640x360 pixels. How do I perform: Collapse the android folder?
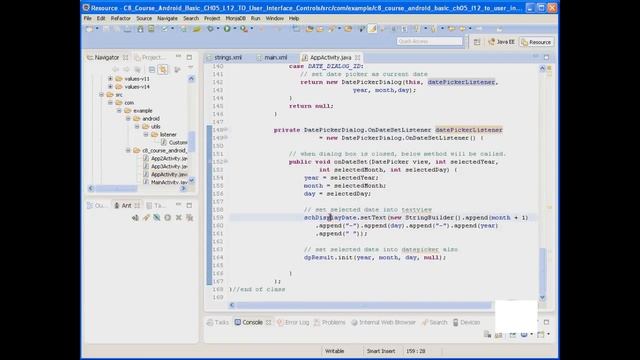128,119
